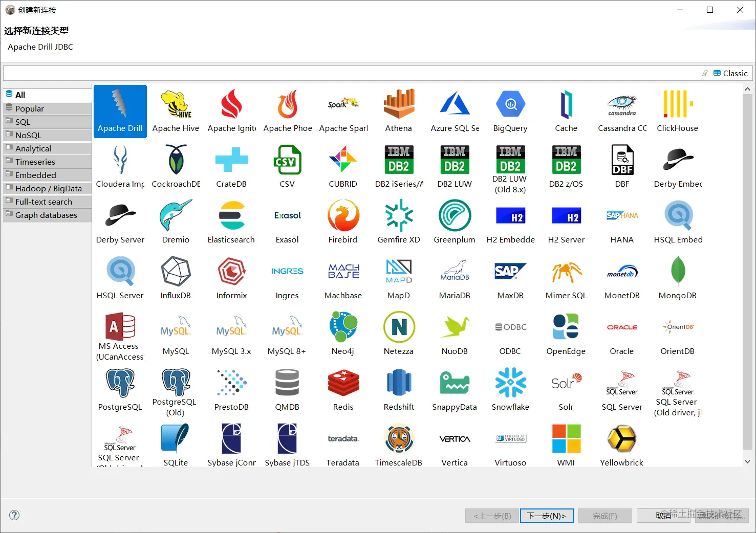Click the disabled <上一步(B) back button
Viewport: 756px width, 533px height.
(x=492, y=516)
